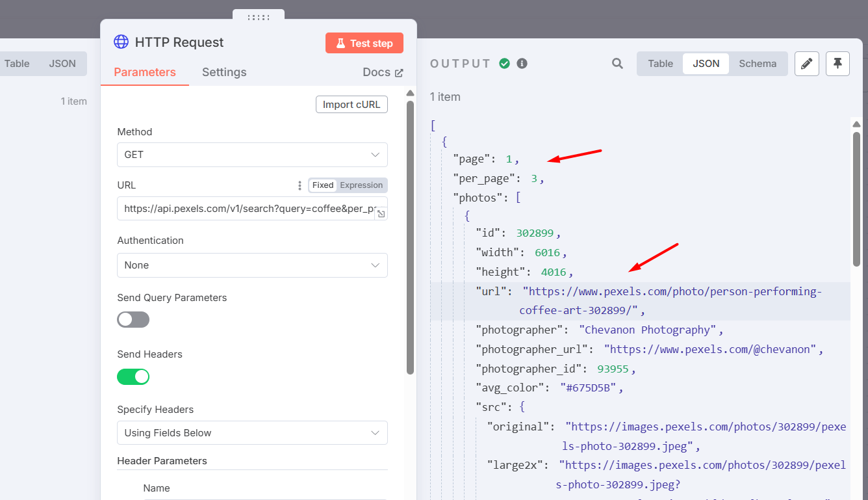Open the Authentication dropdown showing None

click(252, 265)
